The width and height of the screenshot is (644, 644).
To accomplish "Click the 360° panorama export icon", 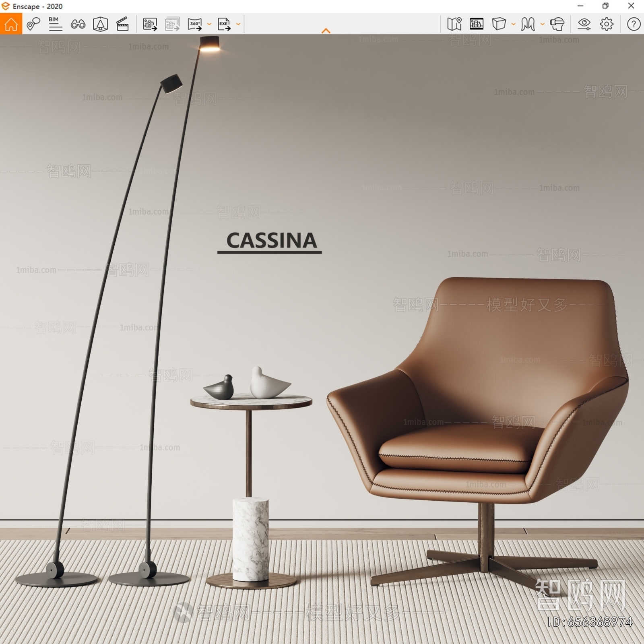I will (195, 24).
